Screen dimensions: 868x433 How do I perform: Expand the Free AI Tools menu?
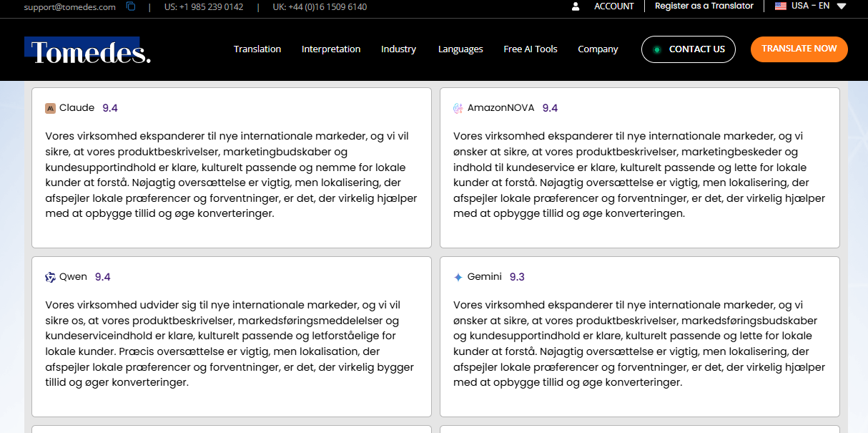[x=531, y=49]
